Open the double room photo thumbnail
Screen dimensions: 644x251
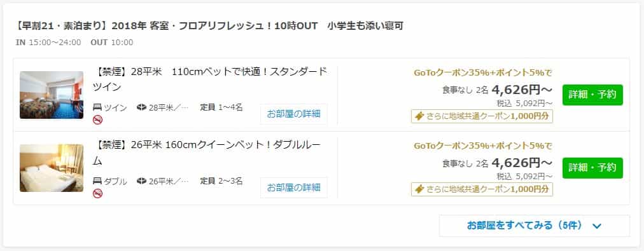tap(52, 168)
